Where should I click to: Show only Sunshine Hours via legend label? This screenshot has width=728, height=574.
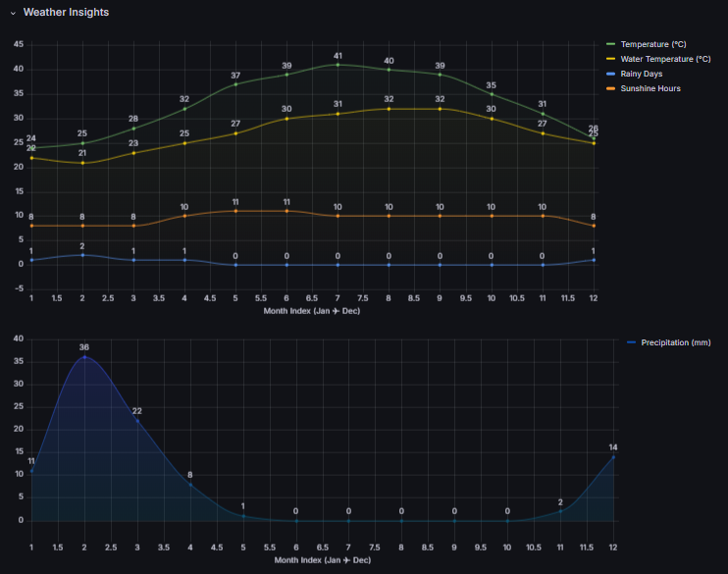pos(650,88)
